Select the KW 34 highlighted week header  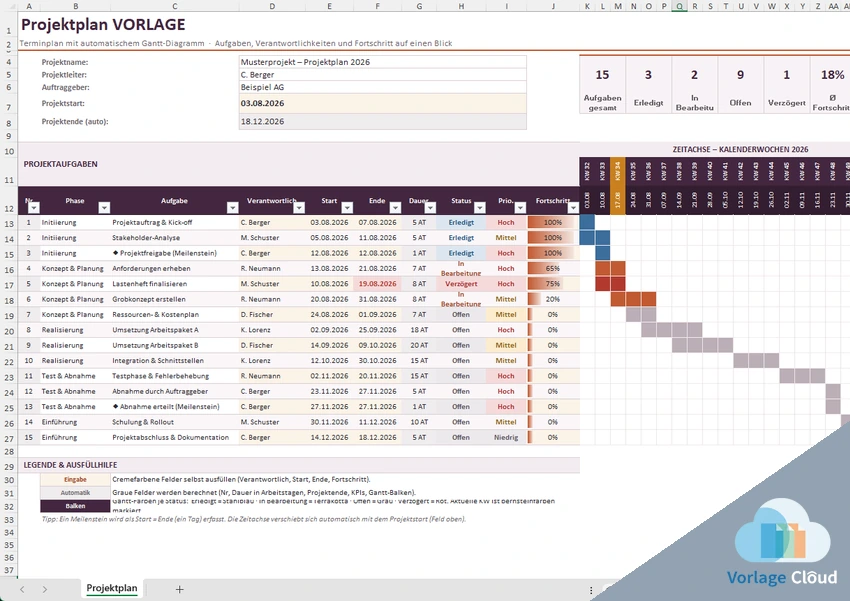tap(617, 172)
